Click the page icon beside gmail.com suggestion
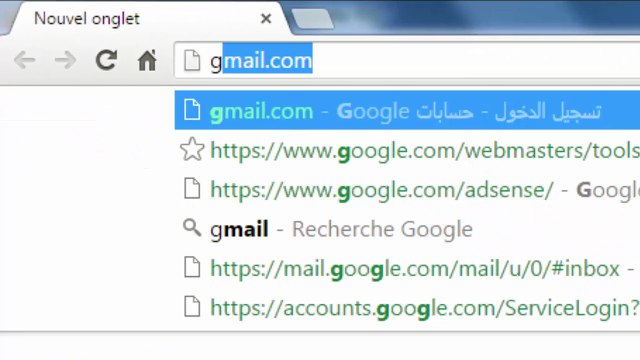This screenshot has width=640, height=360. click(192, 110)
